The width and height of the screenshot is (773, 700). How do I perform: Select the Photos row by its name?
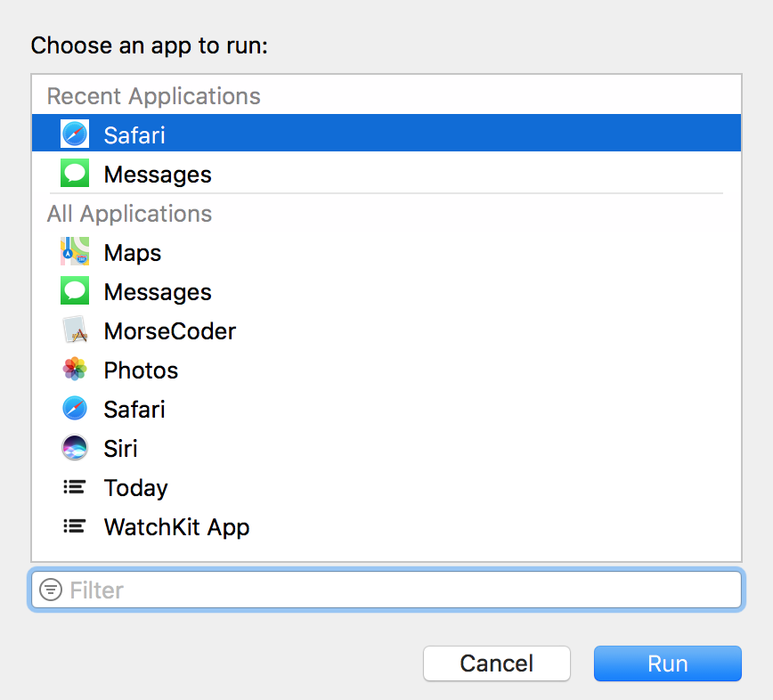tap(141, 370)
